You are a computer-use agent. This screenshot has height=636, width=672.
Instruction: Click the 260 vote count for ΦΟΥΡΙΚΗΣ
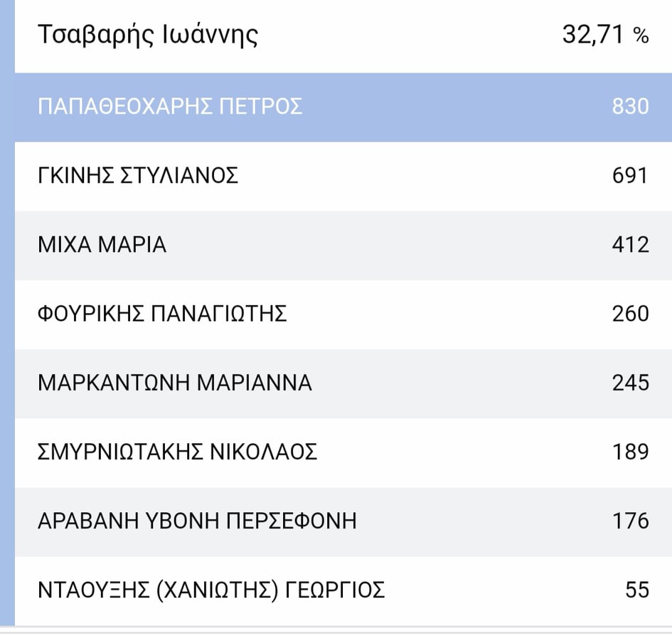[x=630, y=313]
